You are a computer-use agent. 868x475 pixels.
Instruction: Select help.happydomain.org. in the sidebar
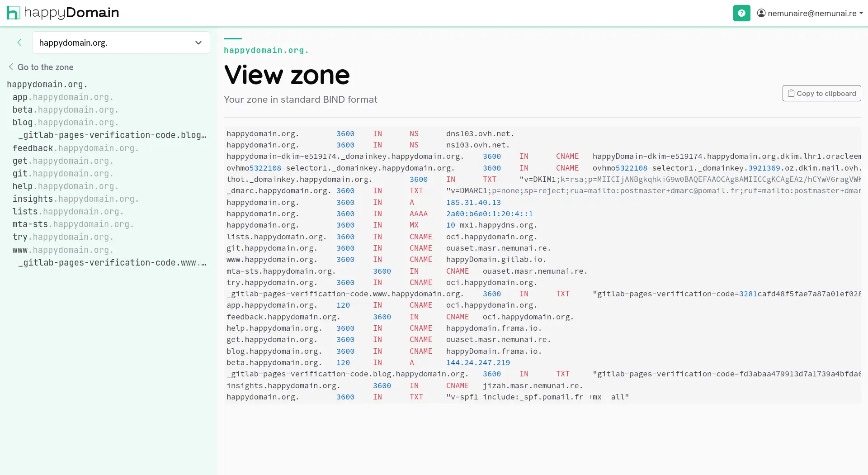tap(66, 186)
